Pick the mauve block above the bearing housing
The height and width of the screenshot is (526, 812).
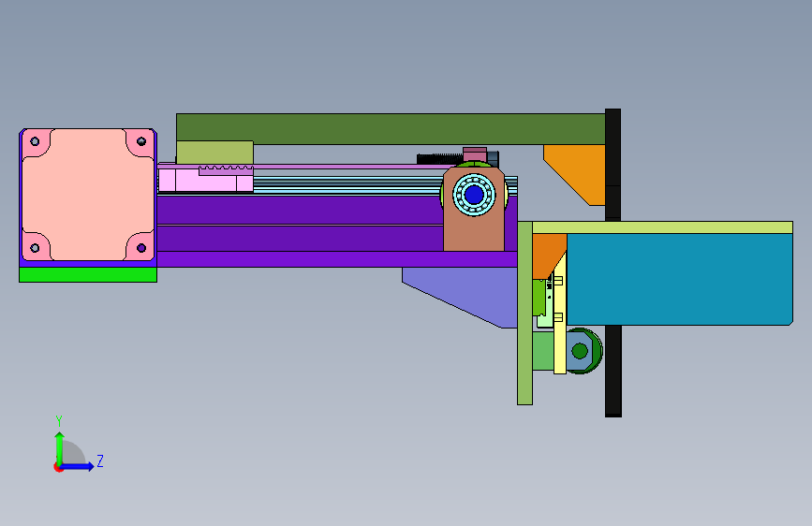pyautogui.click(x=475, y=154)
